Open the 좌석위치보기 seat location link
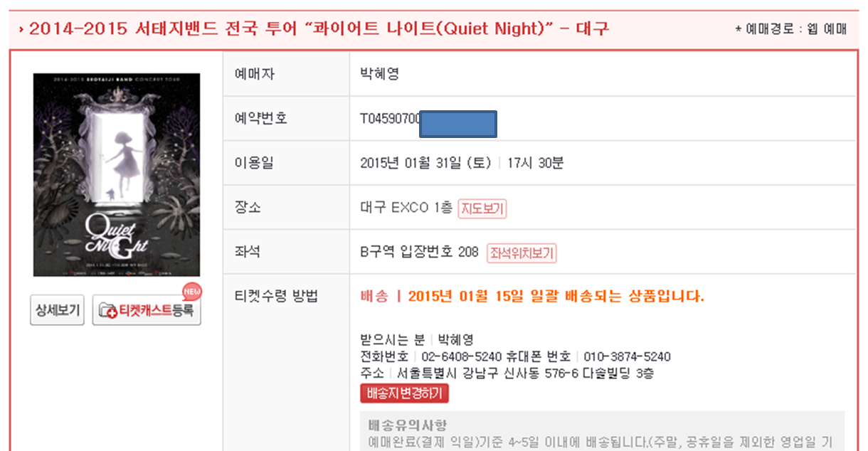Viewport: 868px width, 451px height. click(522, 253)
